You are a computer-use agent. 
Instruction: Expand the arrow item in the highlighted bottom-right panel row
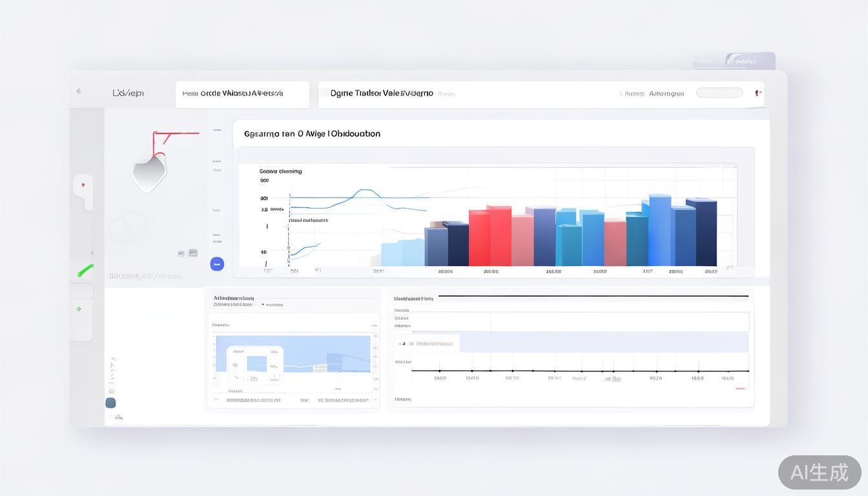[402, 344]
